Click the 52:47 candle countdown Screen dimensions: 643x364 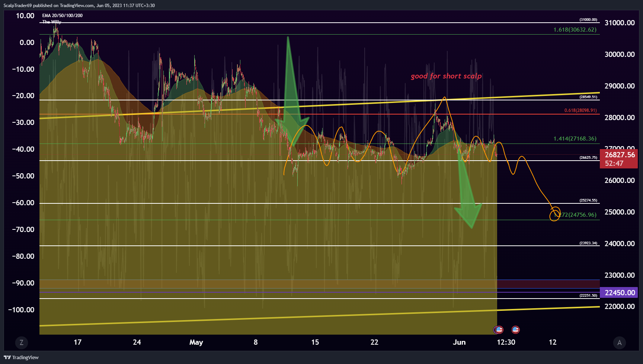pyautogui.click(x=614, y=163)
